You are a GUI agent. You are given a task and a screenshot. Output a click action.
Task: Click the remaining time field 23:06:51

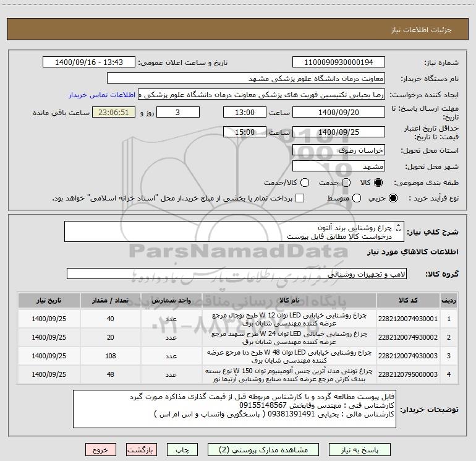[x=114, y=113]
